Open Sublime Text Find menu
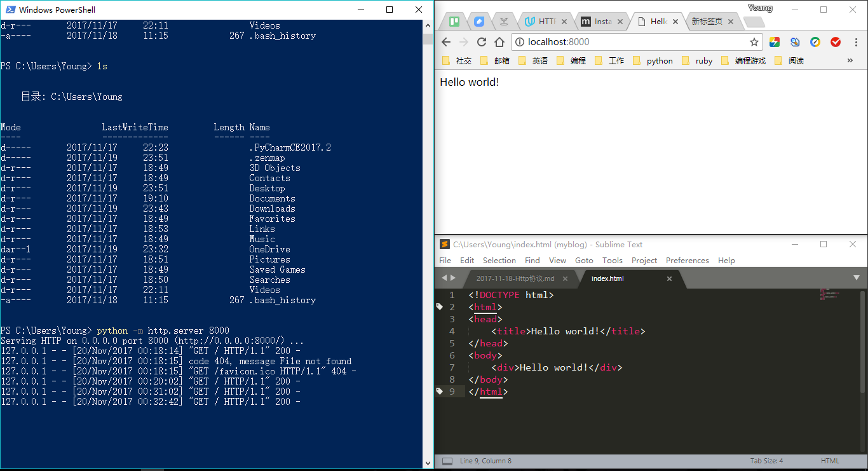The width and height of the screenshot is (868, 471). (532, 260)
